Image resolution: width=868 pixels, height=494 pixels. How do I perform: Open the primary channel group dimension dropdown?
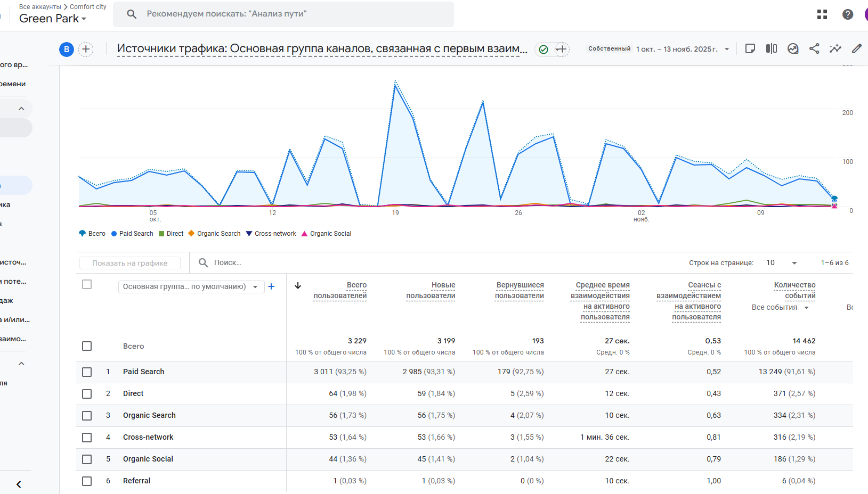click(191, 286)
